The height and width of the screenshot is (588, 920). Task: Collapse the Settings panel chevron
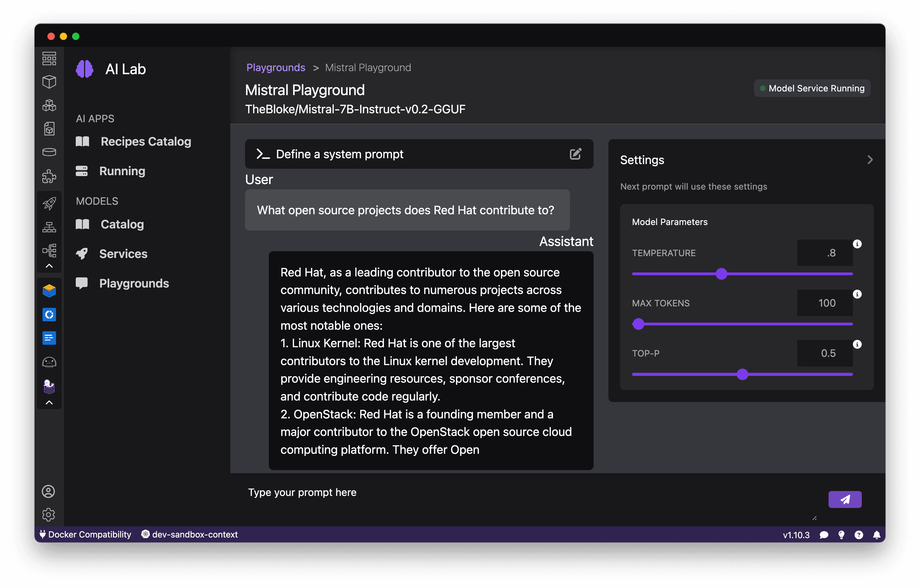(x=870, y=160)
